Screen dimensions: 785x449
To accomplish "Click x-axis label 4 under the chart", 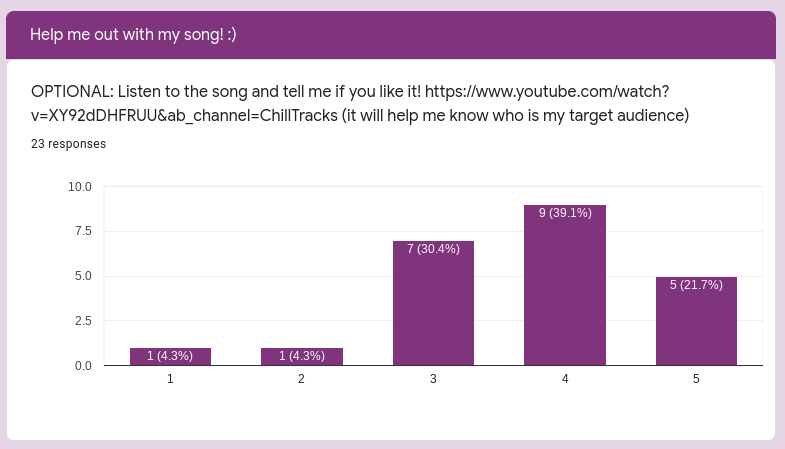I will pyautogui.click(x=565, y=379).
